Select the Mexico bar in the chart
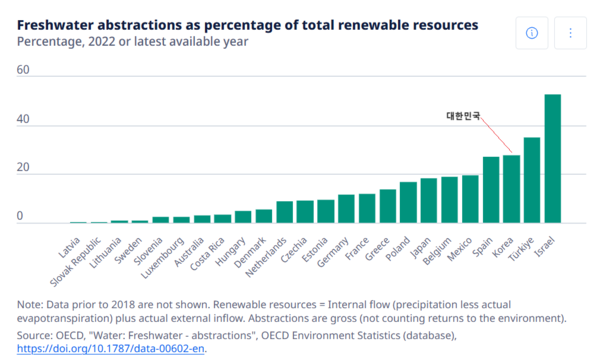Screen dimensions: 600x364 470,199
